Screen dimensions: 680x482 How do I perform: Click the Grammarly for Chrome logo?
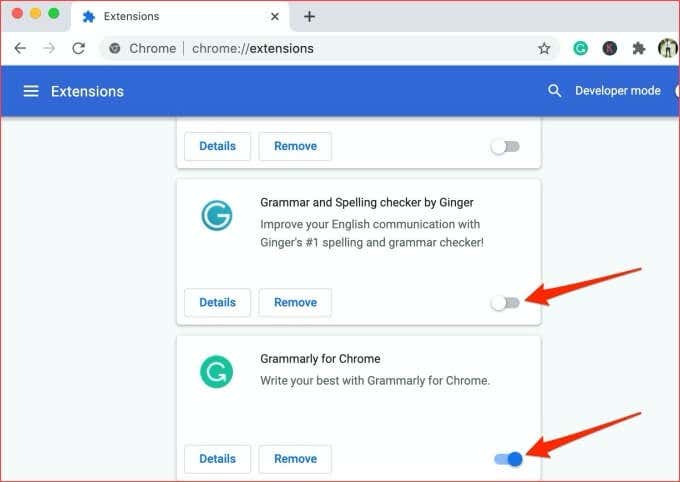pos(216,372)
